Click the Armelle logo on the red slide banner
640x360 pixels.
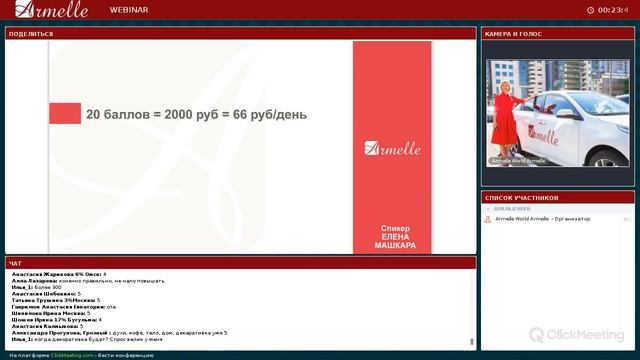coord(392,149)
